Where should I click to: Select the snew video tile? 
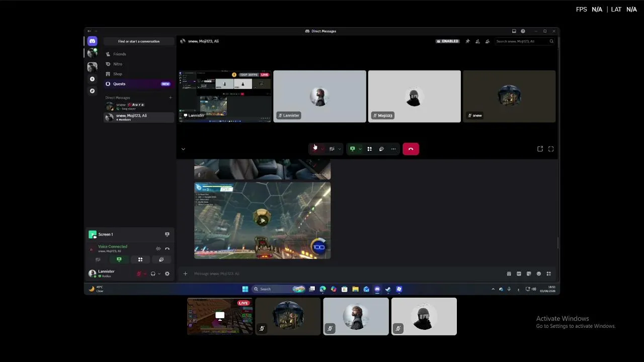[509, 96]
